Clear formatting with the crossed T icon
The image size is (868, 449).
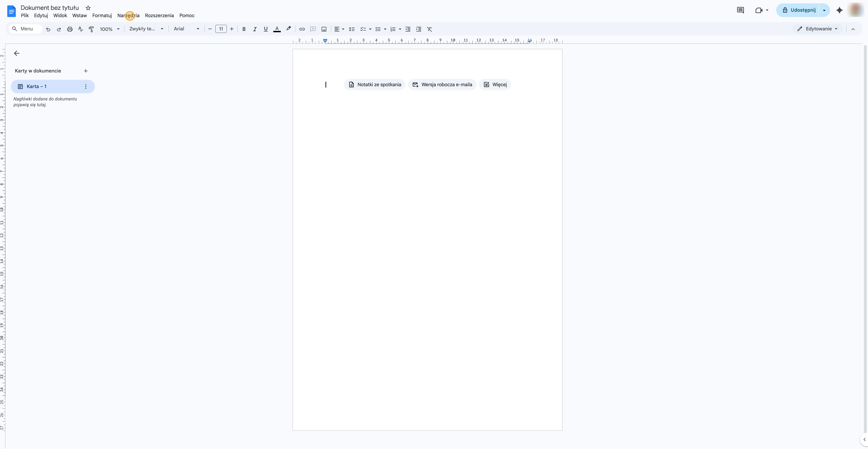430,29
